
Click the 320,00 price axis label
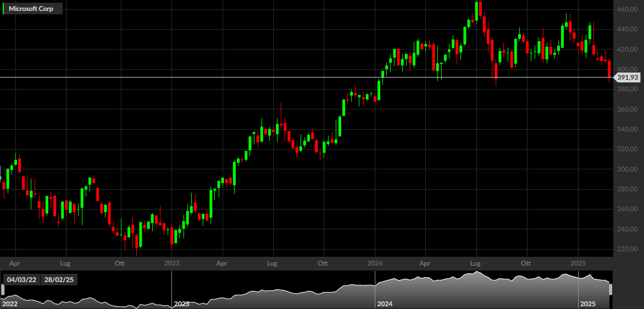click(627, 149)
